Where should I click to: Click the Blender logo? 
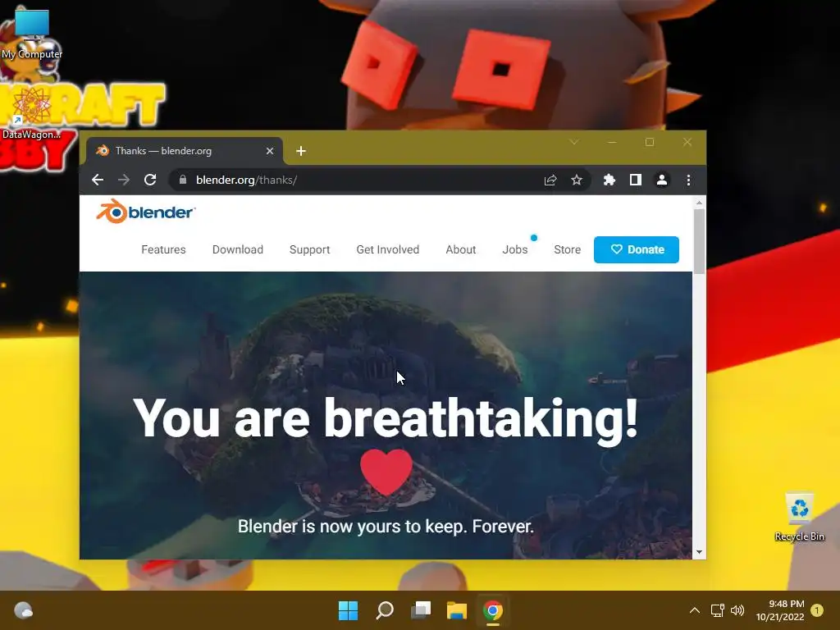(x=146, y=212)
